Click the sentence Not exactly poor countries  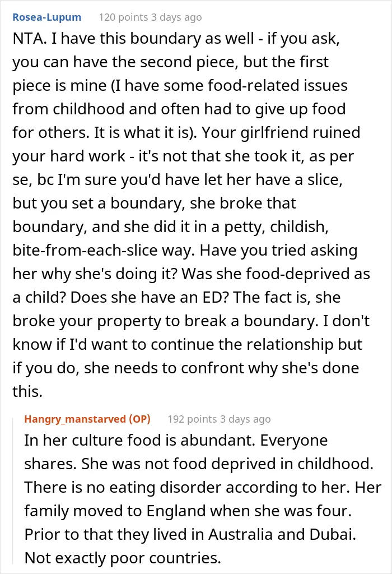coord(123,558)
